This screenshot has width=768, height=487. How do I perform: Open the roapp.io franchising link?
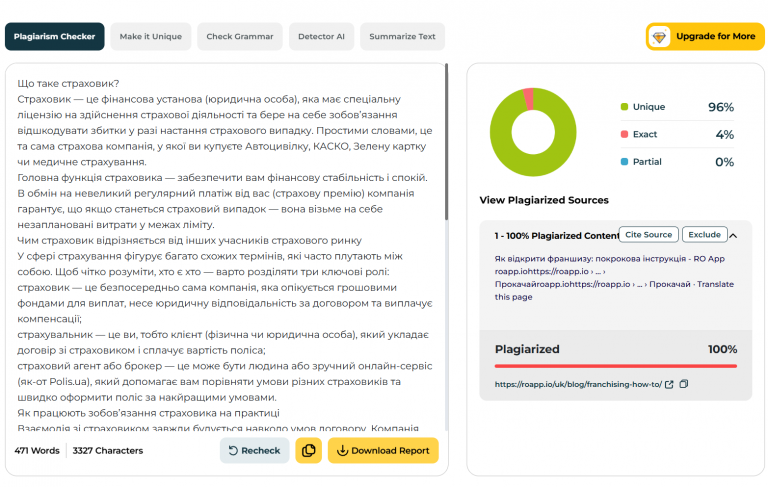pos(578,385)
